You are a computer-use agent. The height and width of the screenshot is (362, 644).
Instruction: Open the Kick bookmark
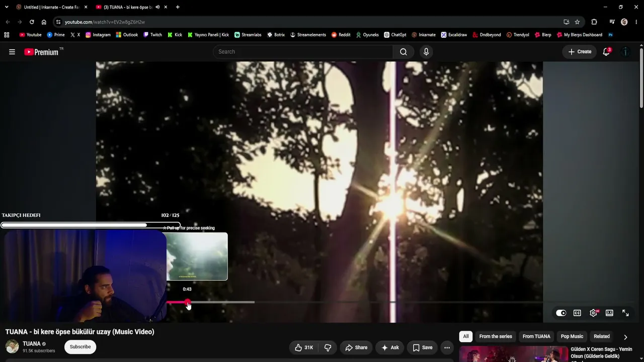point(175,35)
